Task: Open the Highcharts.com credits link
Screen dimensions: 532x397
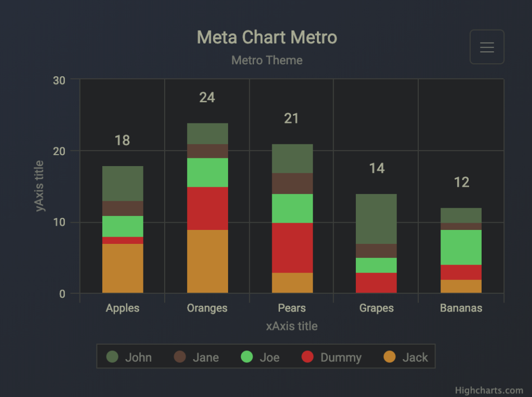Action: pyautogui.click(x=489, y=390)
